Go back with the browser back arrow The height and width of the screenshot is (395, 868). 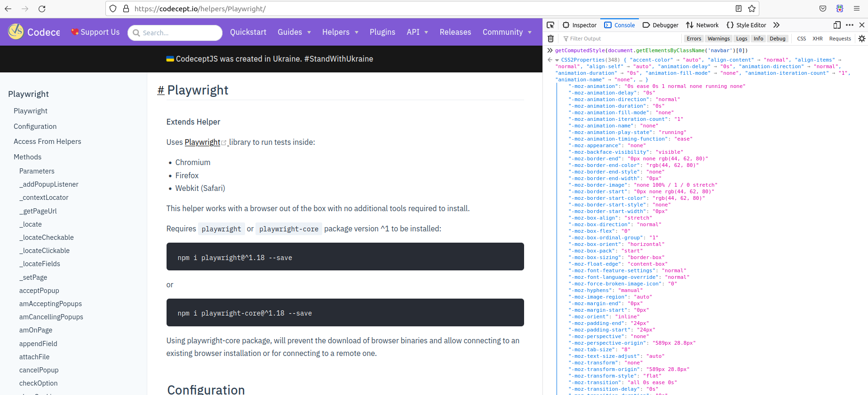[8, 9]
